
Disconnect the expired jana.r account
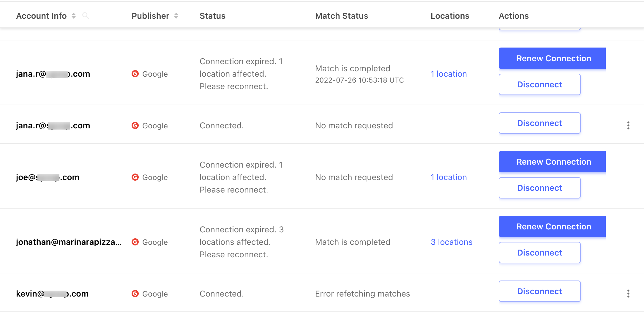(540, 84)
